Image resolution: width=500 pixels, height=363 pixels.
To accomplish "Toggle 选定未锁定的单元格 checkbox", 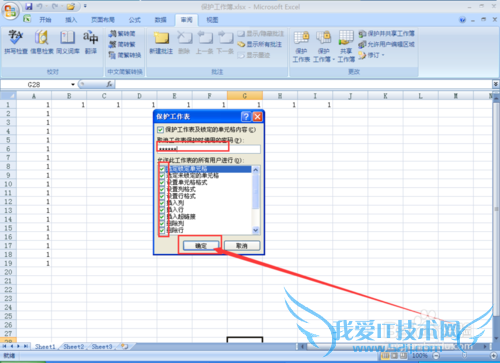I will click(x=162, y=176).
